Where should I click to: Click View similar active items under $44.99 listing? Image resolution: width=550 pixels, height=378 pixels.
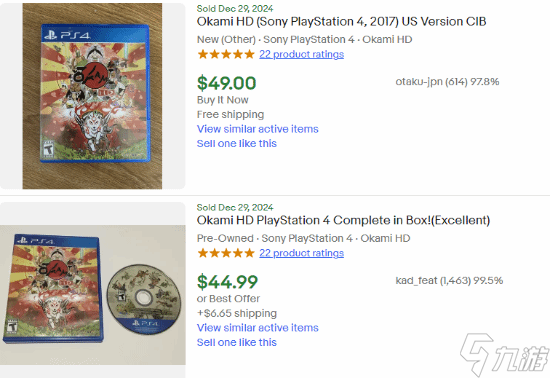(257, 328)
